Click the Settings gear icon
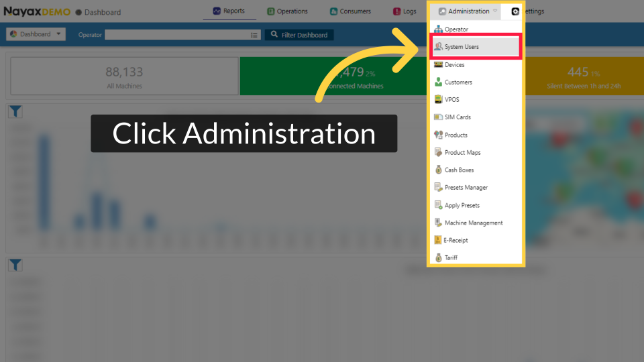 515,11
